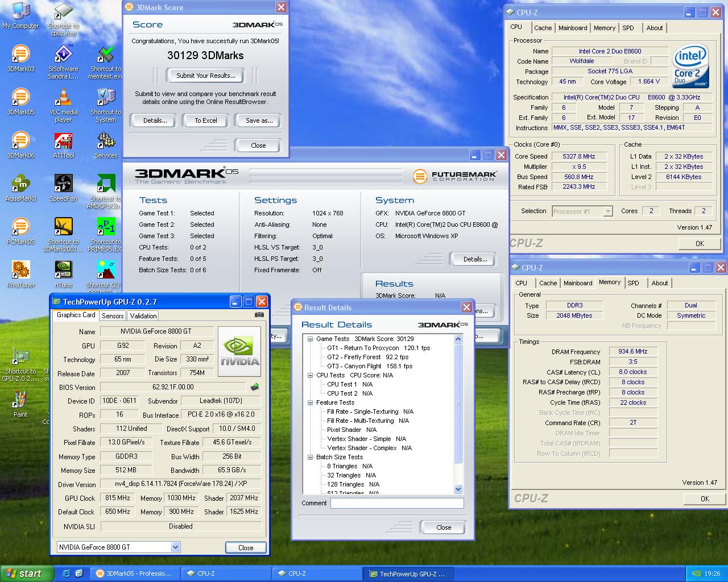Click the NVIDIA tray icon in system tray
Screen dimensions: 728x582
(x=697, y=574)
